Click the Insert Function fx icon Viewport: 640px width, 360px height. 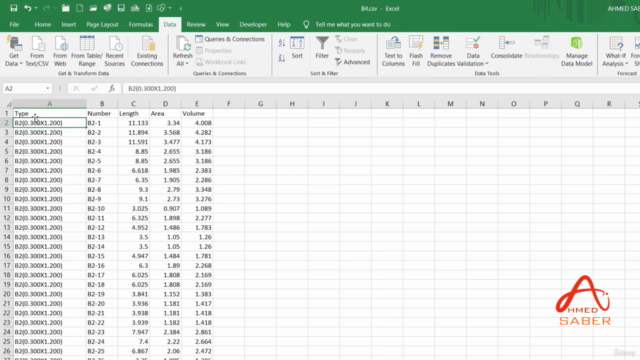click(x=111, y=89)
